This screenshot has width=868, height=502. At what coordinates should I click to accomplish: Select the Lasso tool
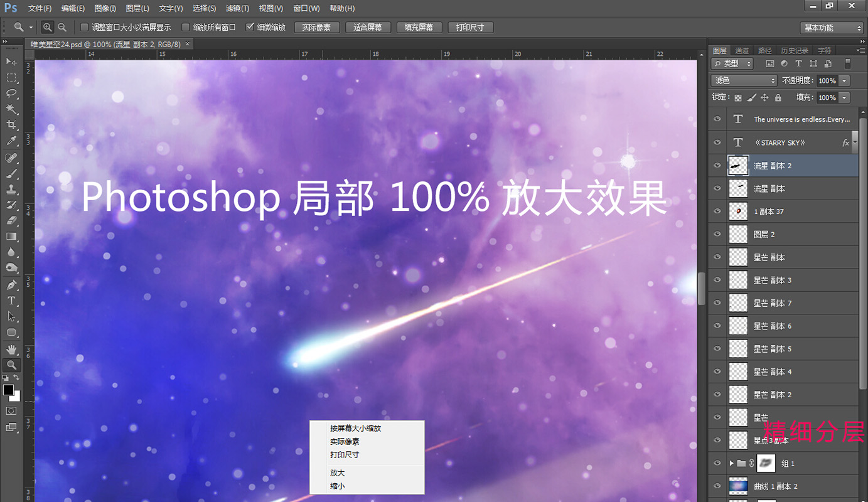[11, 93]
